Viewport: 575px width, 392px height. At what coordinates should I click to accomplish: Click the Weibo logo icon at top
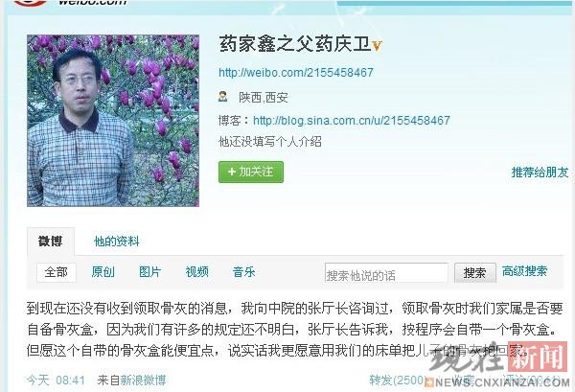coord(31,3)
